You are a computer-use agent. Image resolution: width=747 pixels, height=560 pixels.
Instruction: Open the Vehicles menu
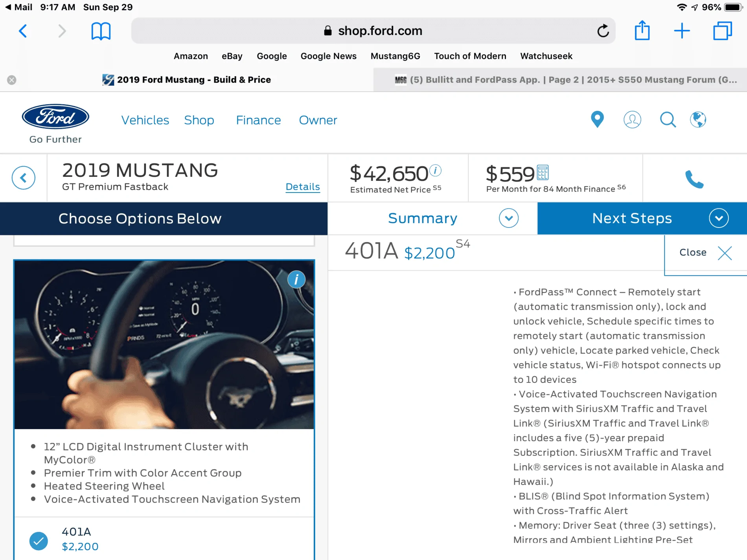[145, 120]
